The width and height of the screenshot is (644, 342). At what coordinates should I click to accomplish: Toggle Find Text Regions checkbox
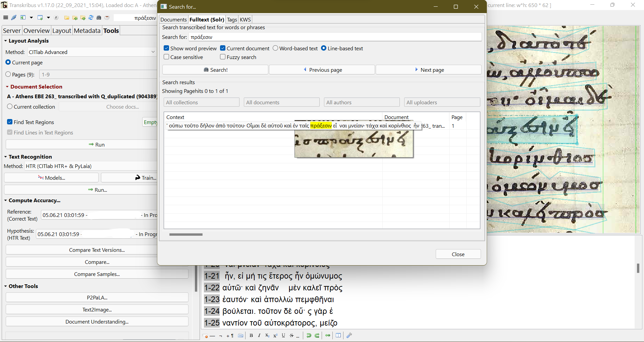point(10,122)
